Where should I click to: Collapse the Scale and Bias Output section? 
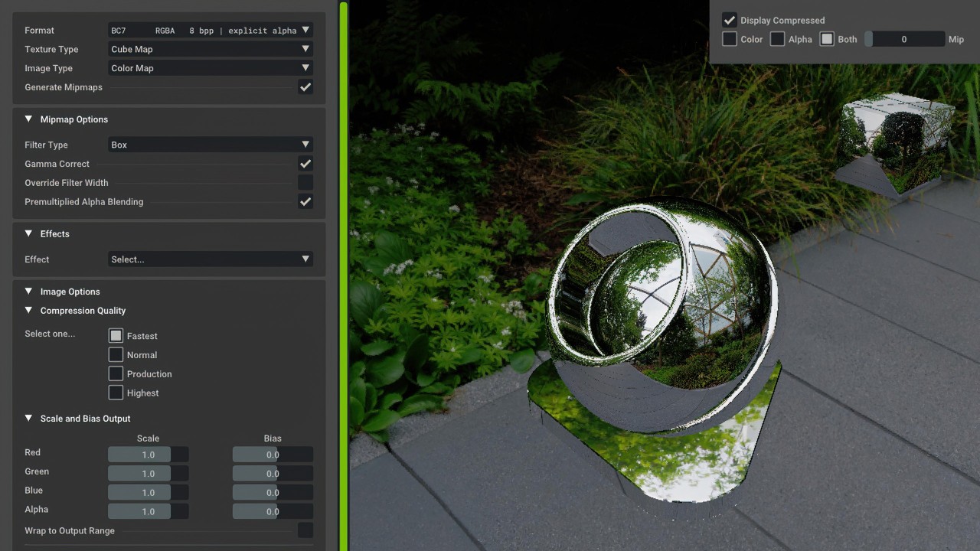coord(28,418)
